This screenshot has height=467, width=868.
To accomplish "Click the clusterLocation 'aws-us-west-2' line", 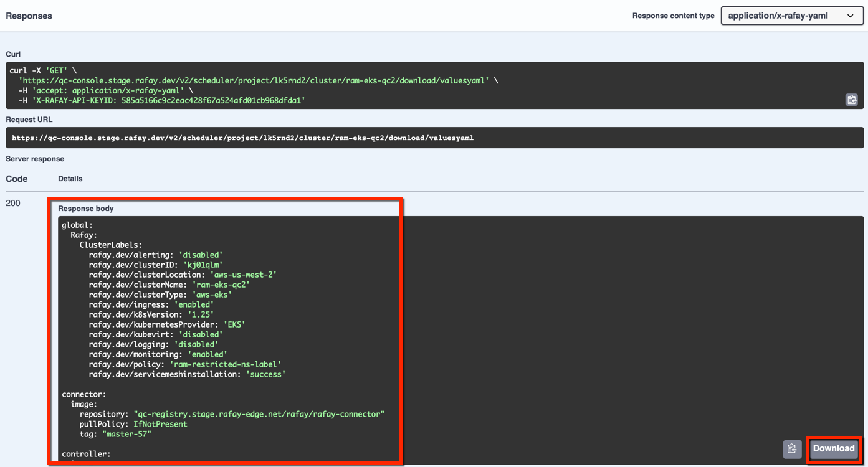I will [183, 275].
